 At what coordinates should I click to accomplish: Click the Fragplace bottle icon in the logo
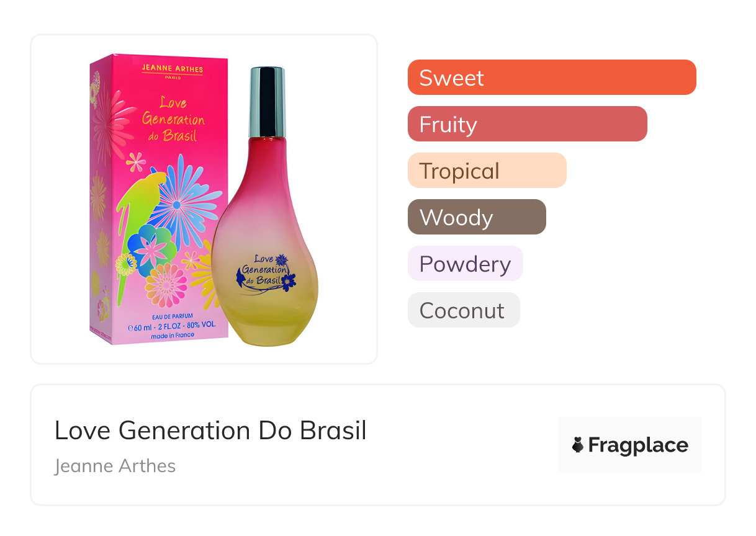(578, 445)
